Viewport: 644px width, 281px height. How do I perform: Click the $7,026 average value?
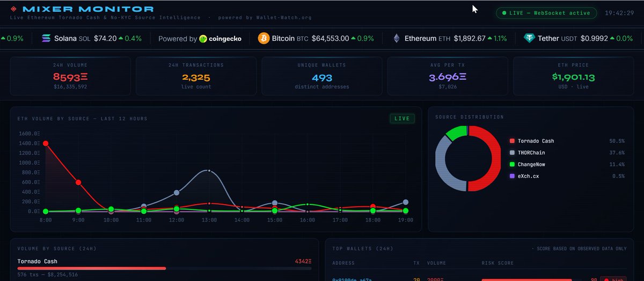(448, 86)
